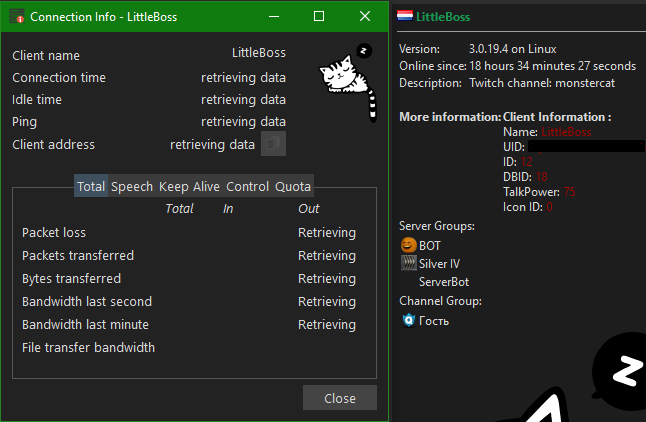Click the BOT server group icon
Screen dimensions: 646x422
click(x=408, y=245)
